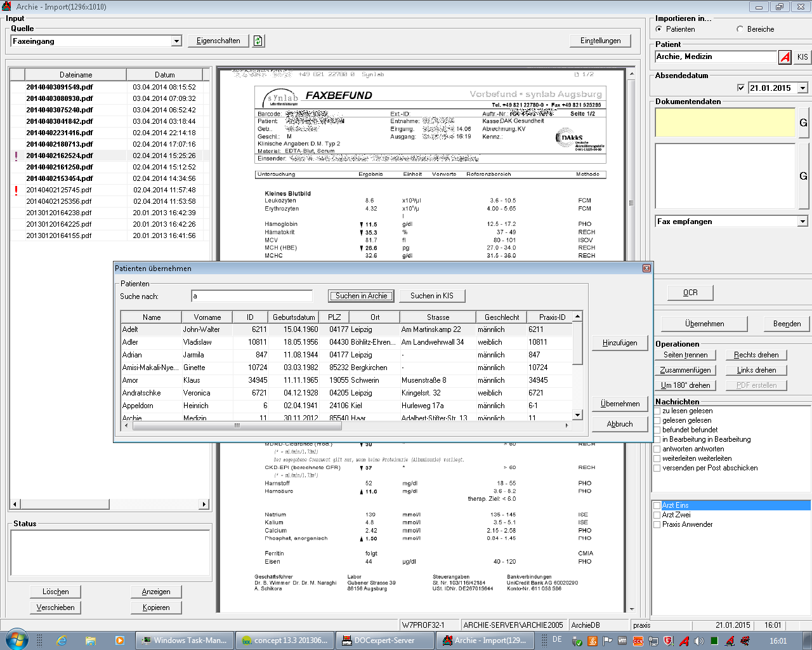Open Internet Explorer from the taskbar
The width and height of the screenshot is (812, 650).
(x=62, y=640)
